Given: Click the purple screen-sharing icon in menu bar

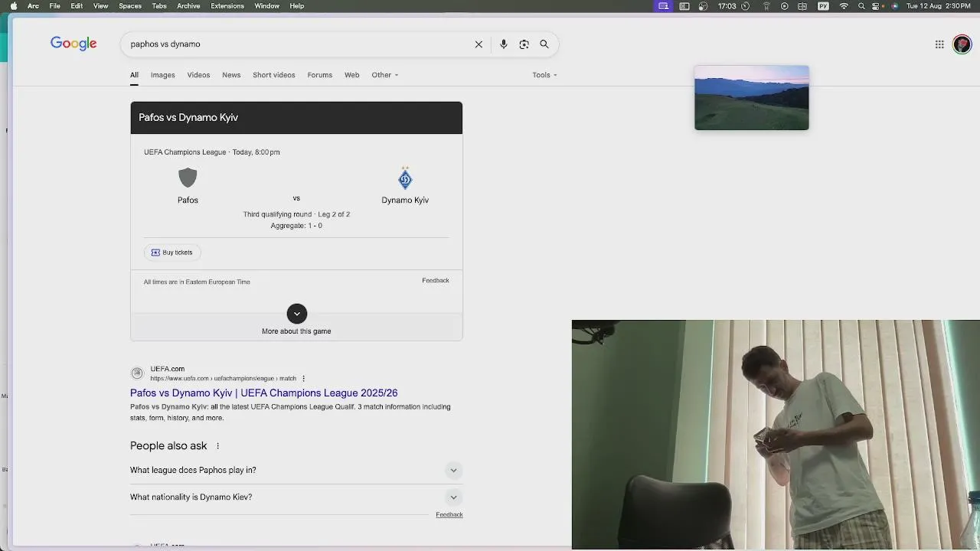Looking at the screenshot, I should click(664, 6).
